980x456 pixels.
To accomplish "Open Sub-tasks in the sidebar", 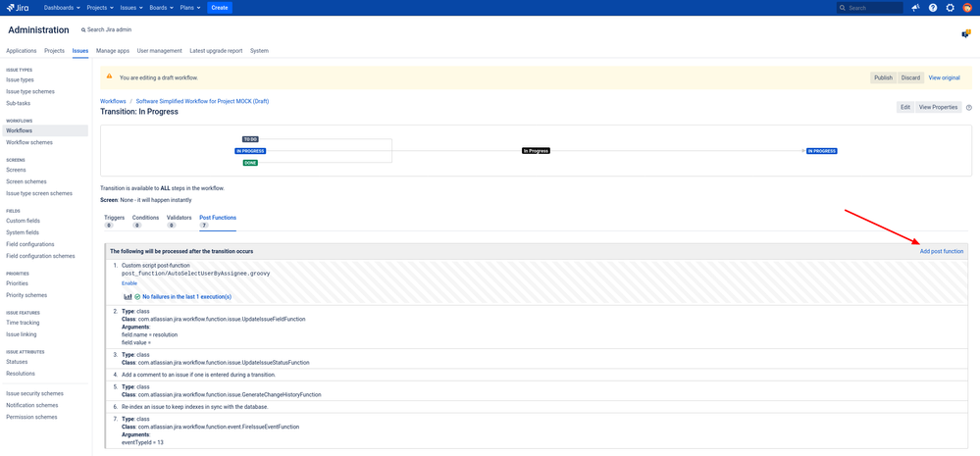I will click(x=18, y=103).
